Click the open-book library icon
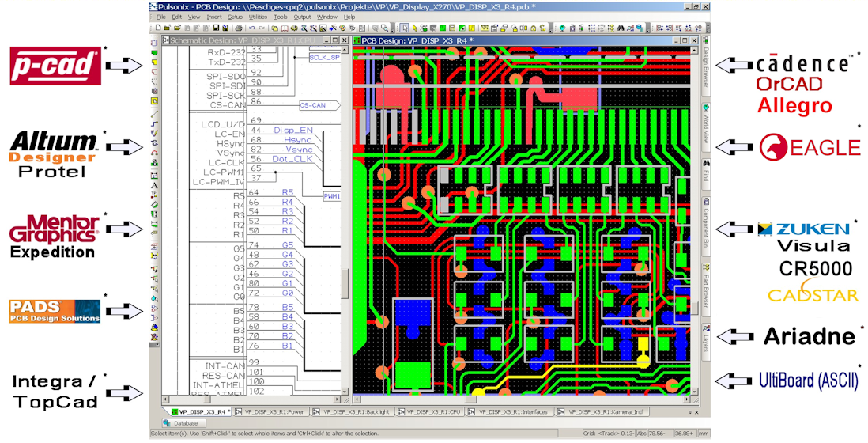Viewport: 868px width, 443px height. 285,28
